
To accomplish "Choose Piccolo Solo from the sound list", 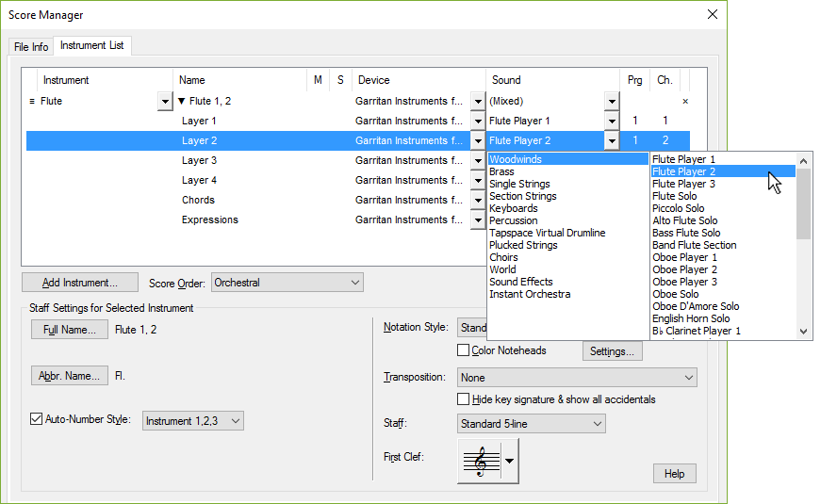I will click(679, 208).
